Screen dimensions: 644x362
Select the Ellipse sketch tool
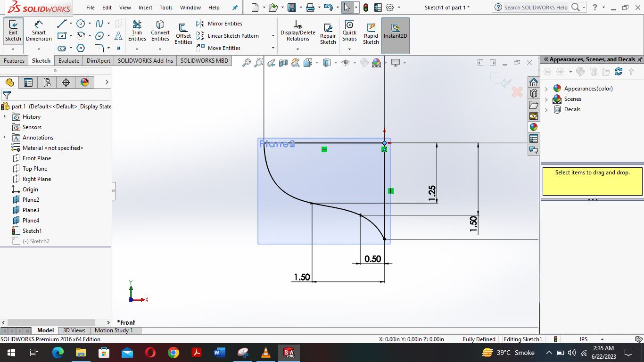tap(99, 36)
